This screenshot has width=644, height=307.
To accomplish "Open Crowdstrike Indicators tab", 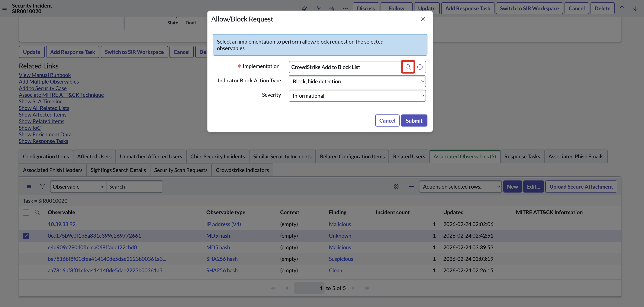I will [x=242, y=170].
